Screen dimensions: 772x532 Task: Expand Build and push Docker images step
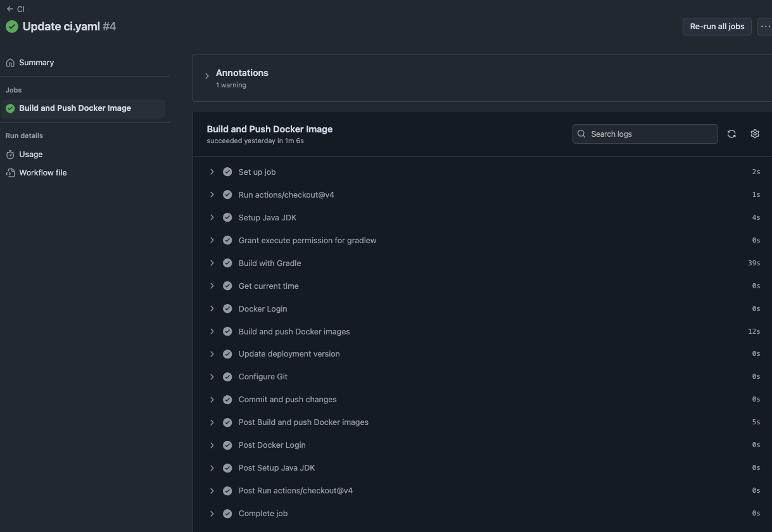tap(212, 331)
